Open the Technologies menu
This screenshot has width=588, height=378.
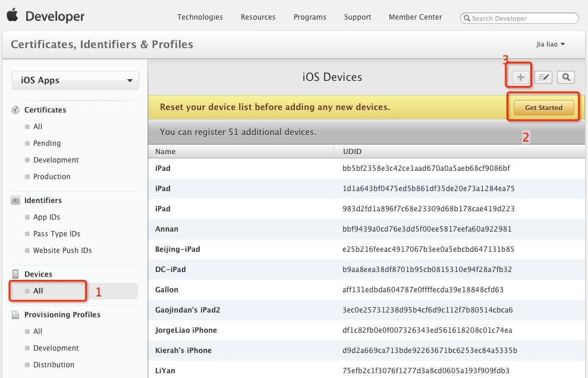tap(200, 17)
